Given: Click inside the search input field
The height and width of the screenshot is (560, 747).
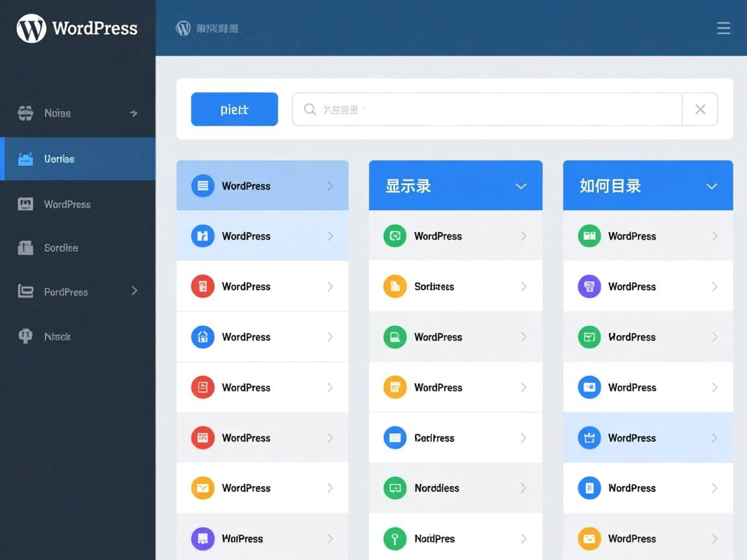Looking at the screenshot, I should coord(486,109).
